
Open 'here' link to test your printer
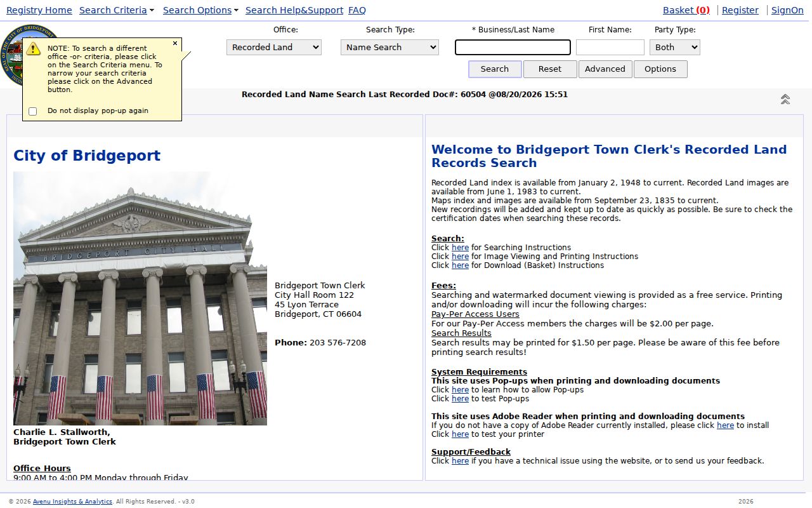coord(460,434)
